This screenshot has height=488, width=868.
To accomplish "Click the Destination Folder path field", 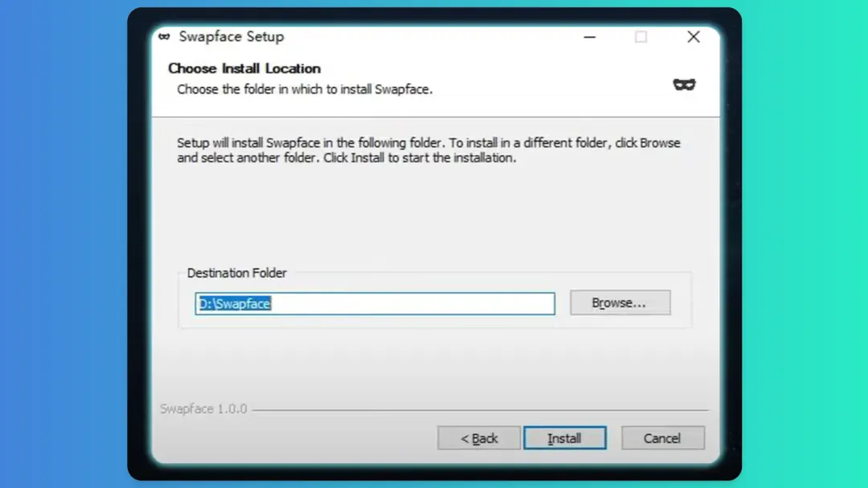I will 375,304.
